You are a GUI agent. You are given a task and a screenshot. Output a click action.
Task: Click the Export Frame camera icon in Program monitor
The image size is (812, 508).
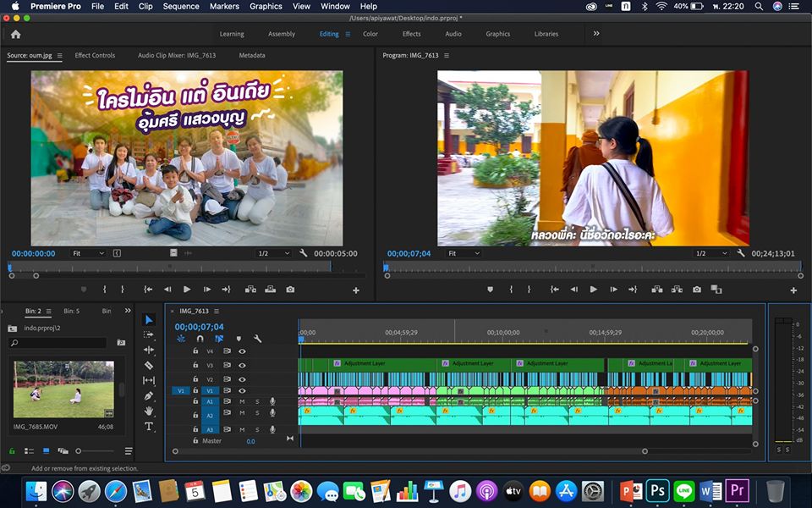click(x=696, y=290)
